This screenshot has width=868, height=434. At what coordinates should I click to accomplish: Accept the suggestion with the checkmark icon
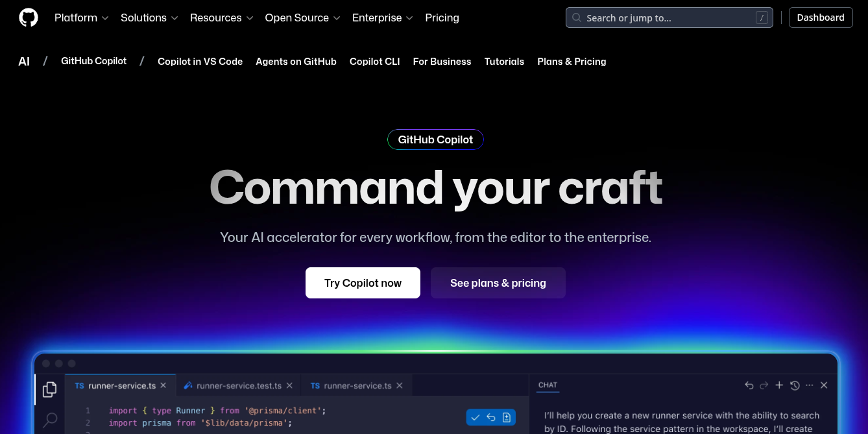tap(476, 417)
